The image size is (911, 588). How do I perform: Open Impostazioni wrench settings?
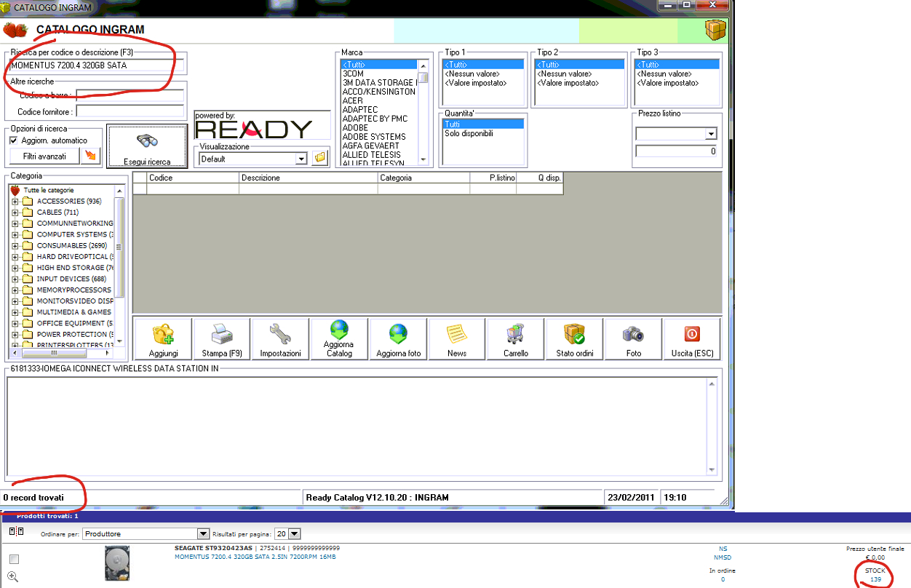coord(281,339)
